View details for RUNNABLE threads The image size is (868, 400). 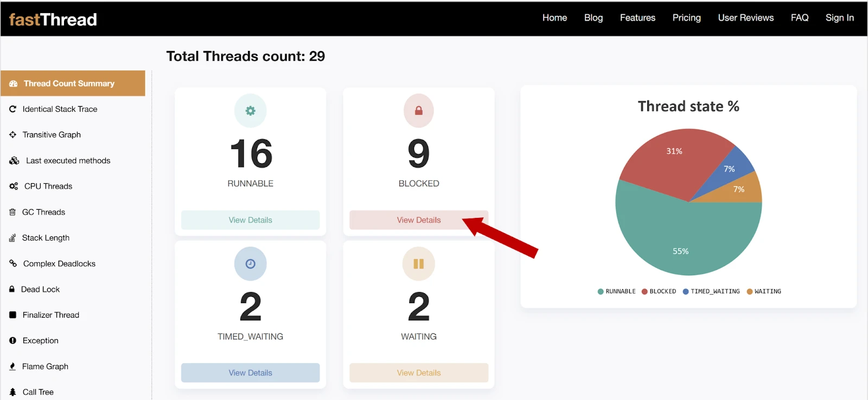click(x=250, y=220)
